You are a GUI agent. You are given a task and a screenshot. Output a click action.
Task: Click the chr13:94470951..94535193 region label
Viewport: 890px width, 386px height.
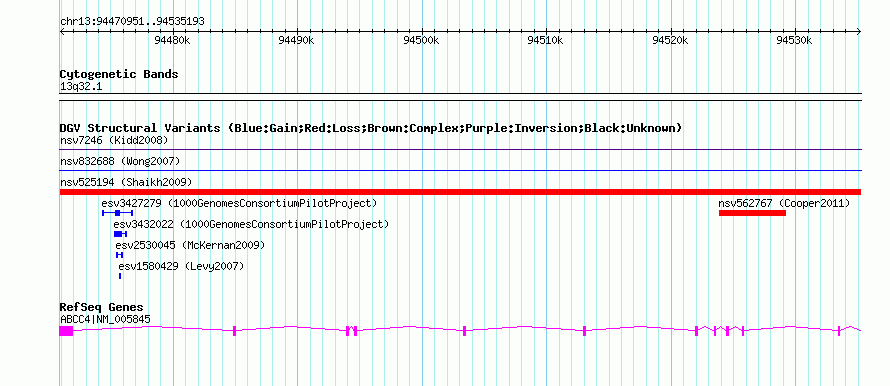132,22
